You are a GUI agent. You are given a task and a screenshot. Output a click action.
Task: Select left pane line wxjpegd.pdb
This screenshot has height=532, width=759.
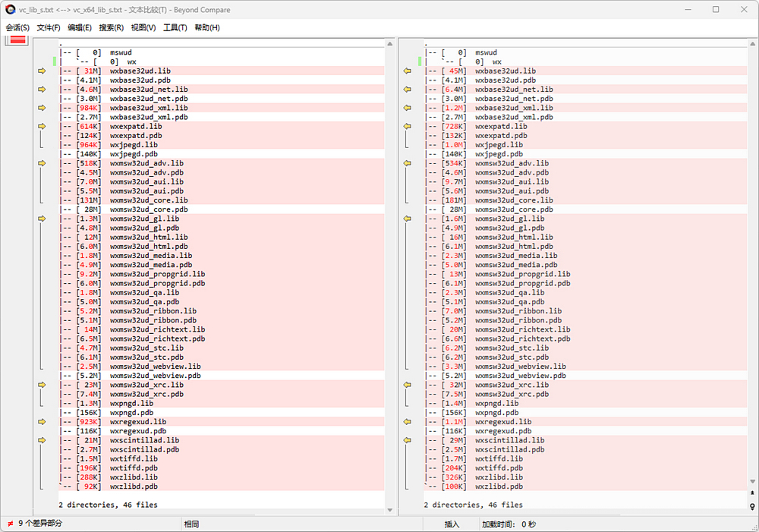[x=222, y=154]
